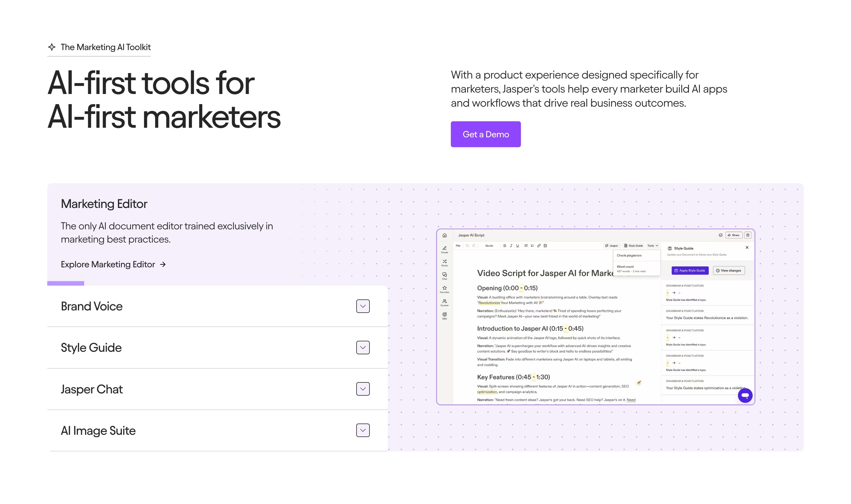The width and height of the screenshot is (851, 504).
Task: Choose Word count from Tools menu
Action: pos(637,269)
